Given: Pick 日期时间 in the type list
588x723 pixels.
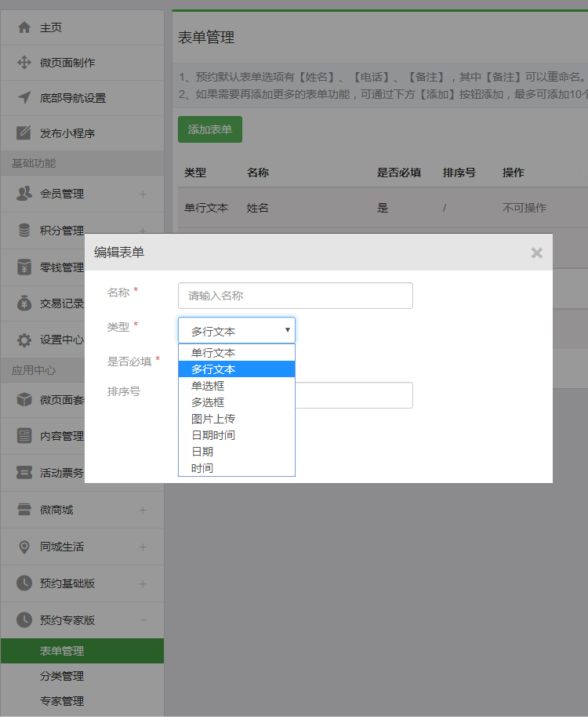Looking at the screenshot, I should [212, 435].
